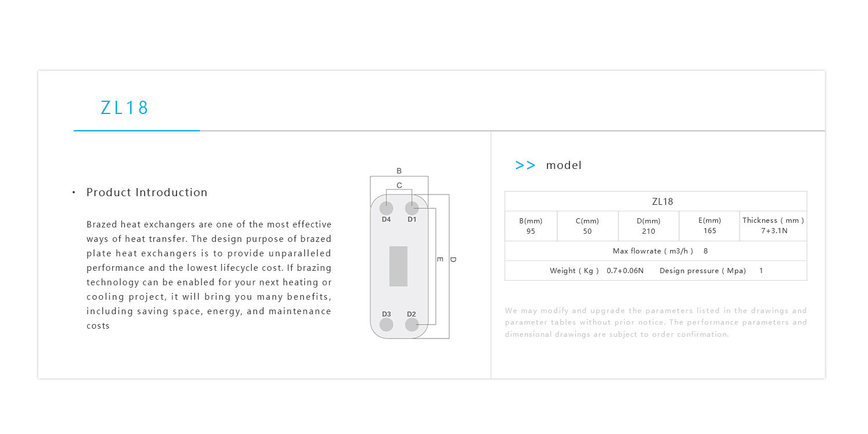Select the D(mm) 210 table cell
This screenshot has height=434, width=868.
pos(648,226)
